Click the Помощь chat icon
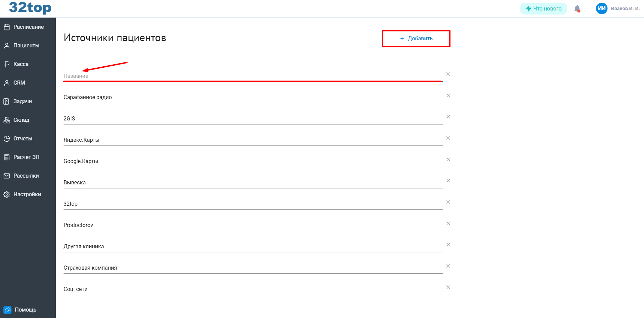Viewport: 644px width, 318px height. tap(7, 310)
